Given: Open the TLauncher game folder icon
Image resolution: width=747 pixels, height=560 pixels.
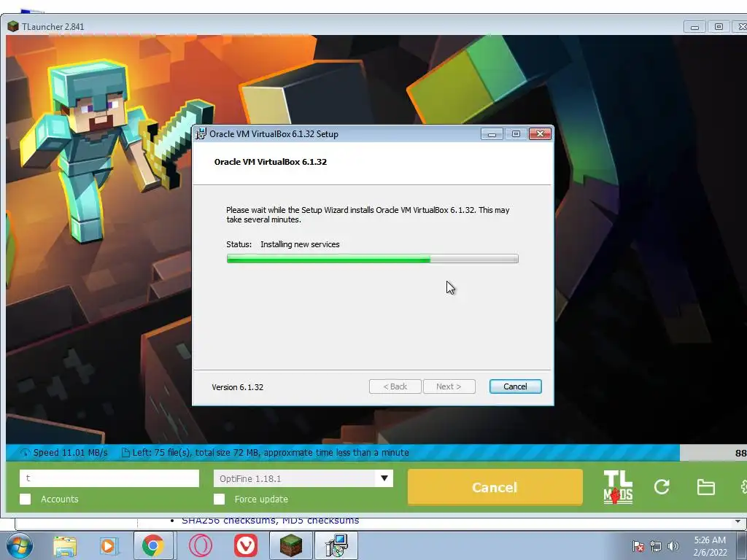Looking at the screenshot, I should (x=705, y=487).
